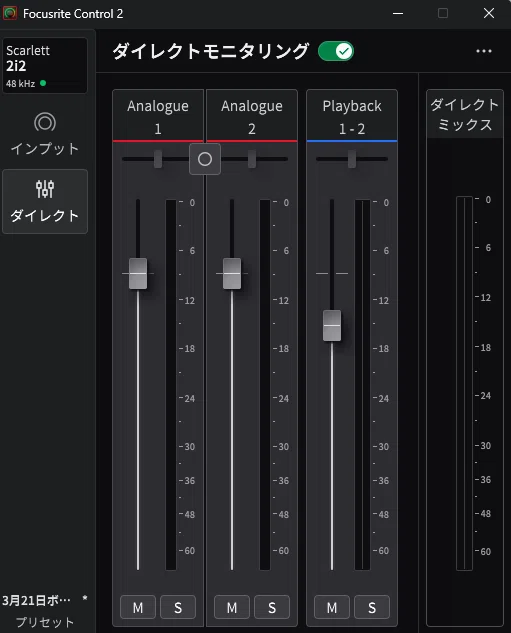Viewport: 511px width, 633px height.
Task: Close the Focusrite Control 2 window
Action: pos(489,13)
